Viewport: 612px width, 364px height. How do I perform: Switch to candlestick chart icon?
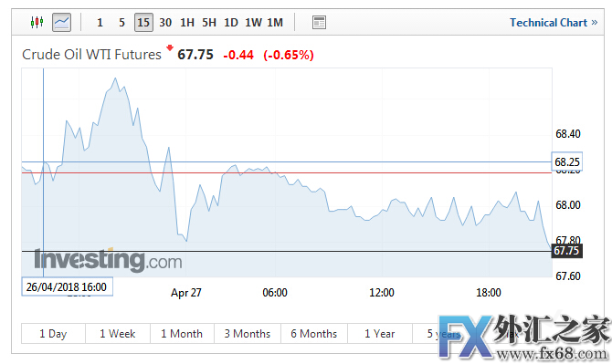[x=37, y=22]
